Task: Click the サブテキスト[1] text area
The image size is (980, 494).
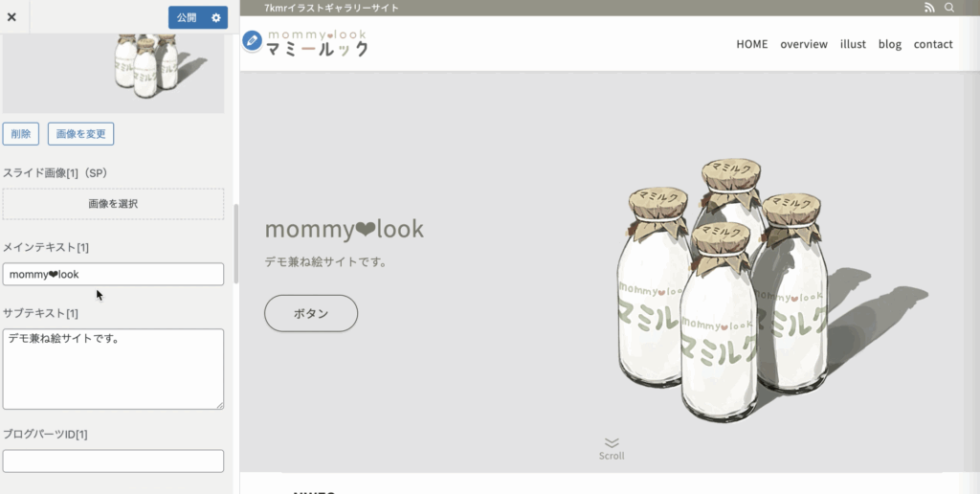Action: [113, 369]
